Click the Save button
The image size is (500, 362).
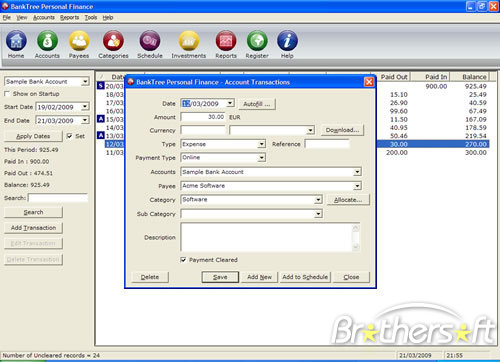click(x=220, y=277)
